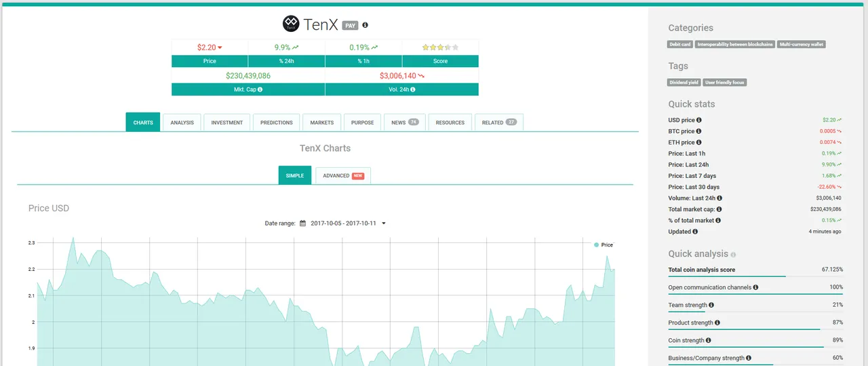Click the '4 minutes ago' updated text

click(825, 232)
